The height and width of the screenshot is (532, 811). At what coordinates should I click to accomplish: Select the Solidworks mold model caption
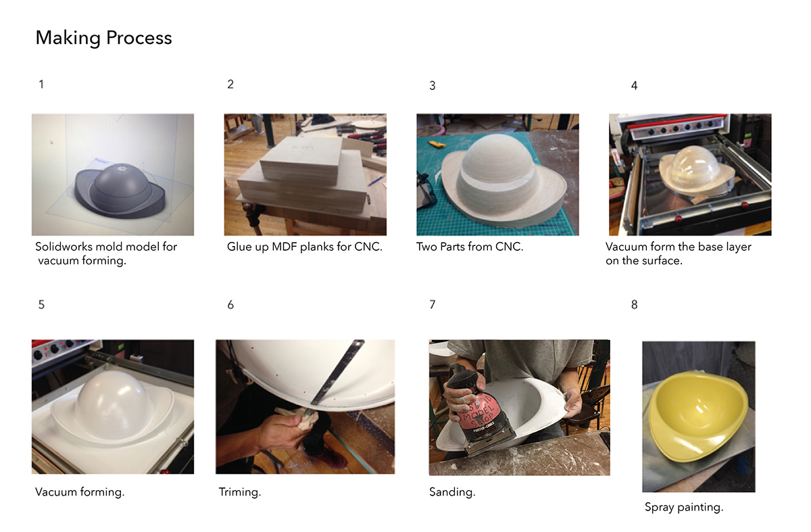pos(106,253)
